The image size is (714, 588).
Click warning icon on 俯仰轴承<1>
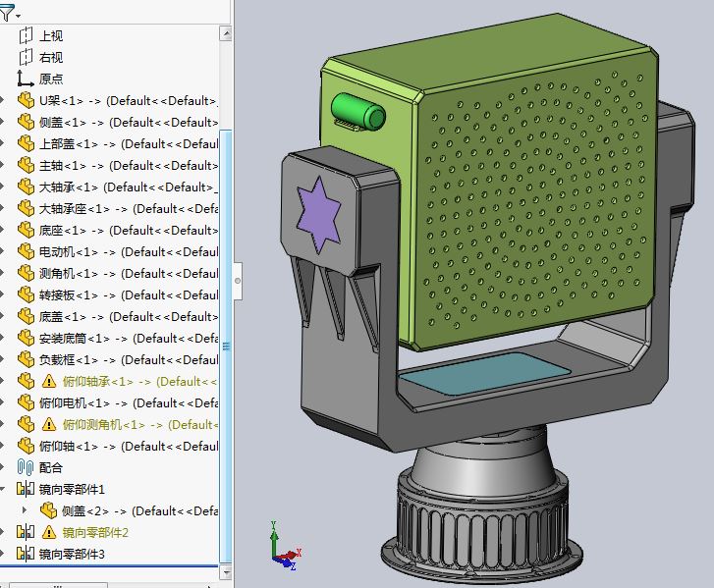49,382
